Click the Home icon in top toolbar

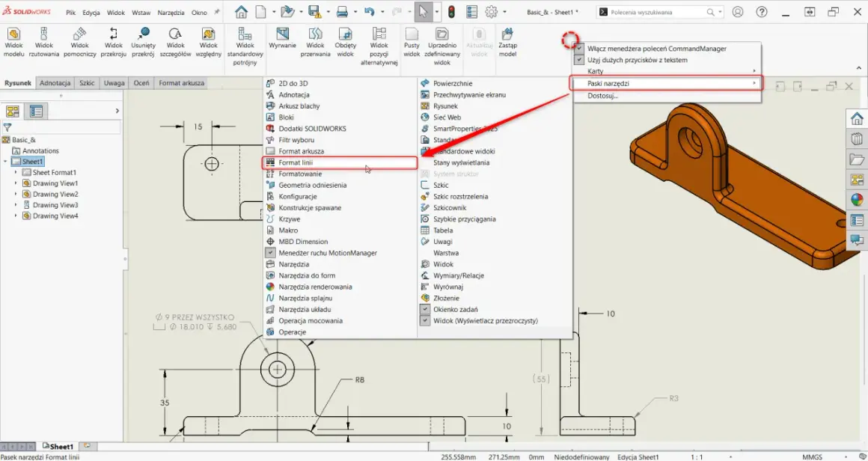[x=241, y=12]
